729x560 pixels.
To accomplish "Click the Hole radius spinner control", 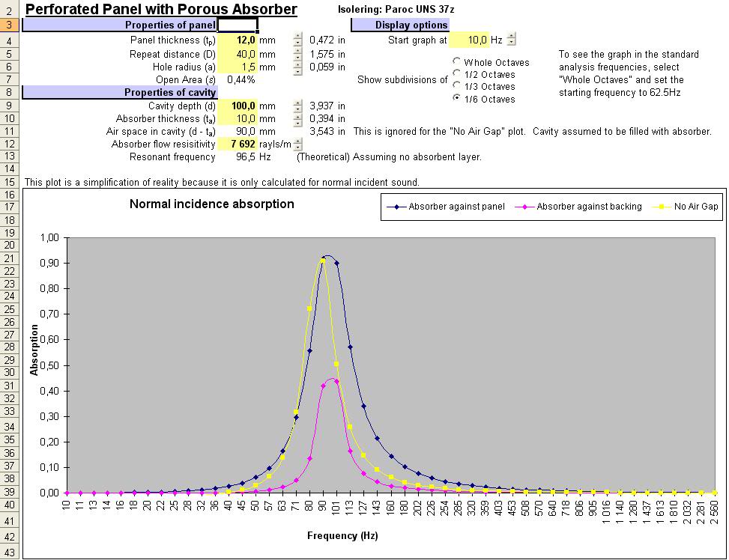I will pyautogui.click(x=297, y=68).
